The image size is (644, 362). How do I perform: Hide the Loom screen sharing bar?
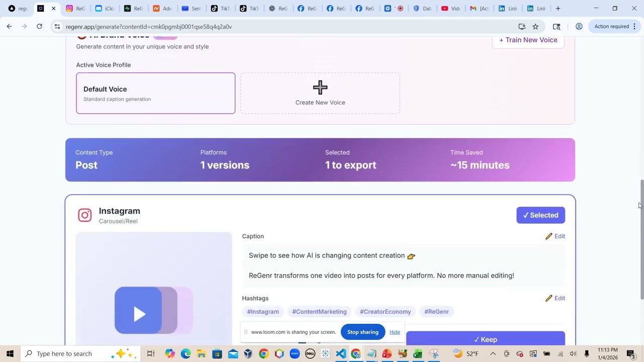394,332
